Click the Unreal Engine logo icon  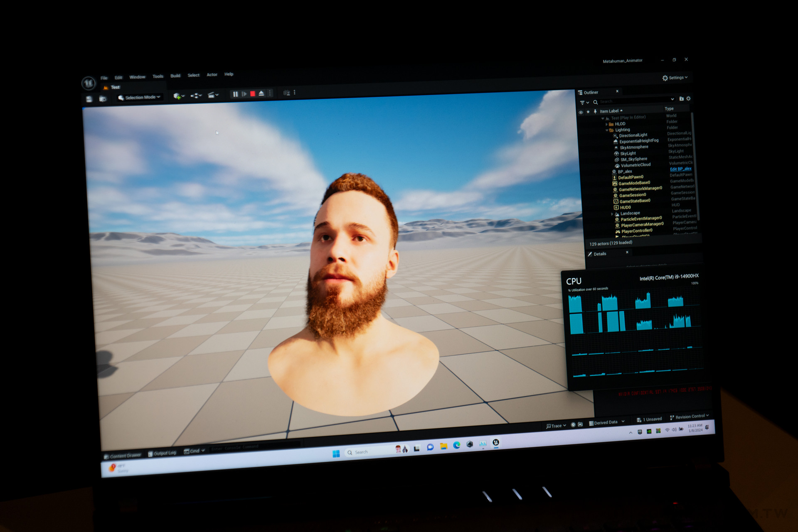coord(89,83)
